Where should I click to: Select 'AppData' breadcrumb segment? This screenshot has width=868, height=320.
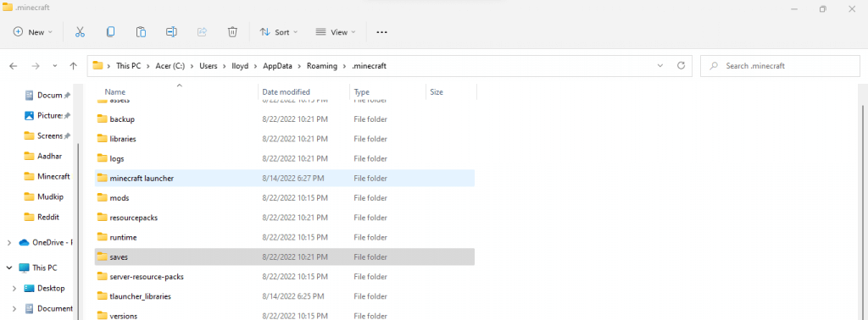click(x=277, y=66)
